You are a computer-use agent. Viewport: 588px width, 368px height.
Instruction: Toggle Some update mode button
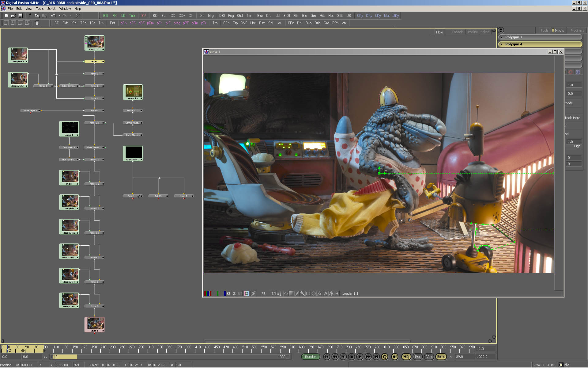point(441,357)
